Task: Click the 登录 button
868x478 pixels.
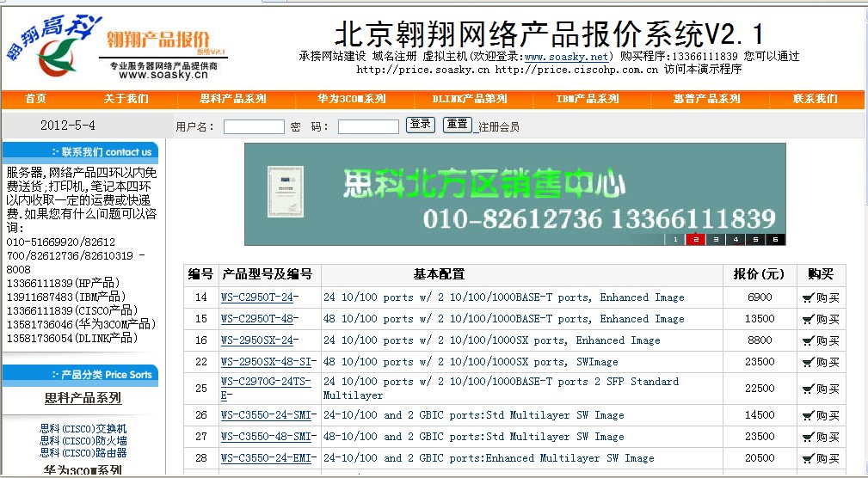Action: click(x=421, y=125)
